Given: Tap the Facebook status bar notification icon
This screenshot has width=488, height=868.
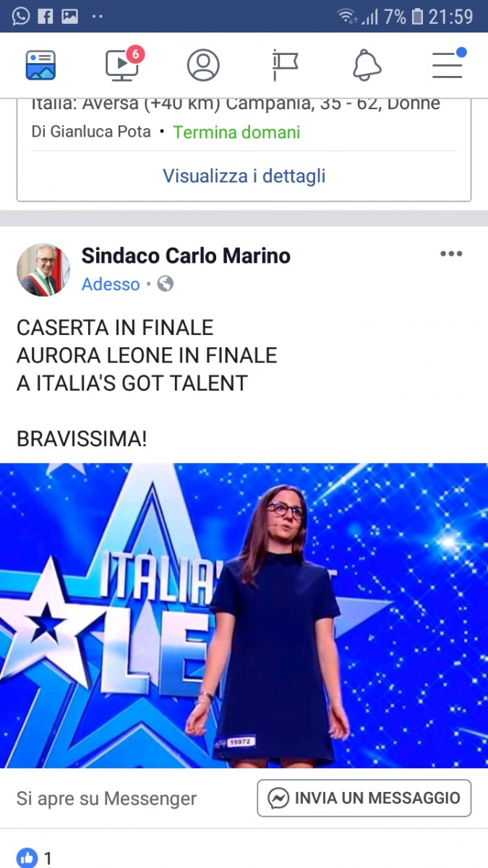Looking at the screenshot, I should click(45, 16).
